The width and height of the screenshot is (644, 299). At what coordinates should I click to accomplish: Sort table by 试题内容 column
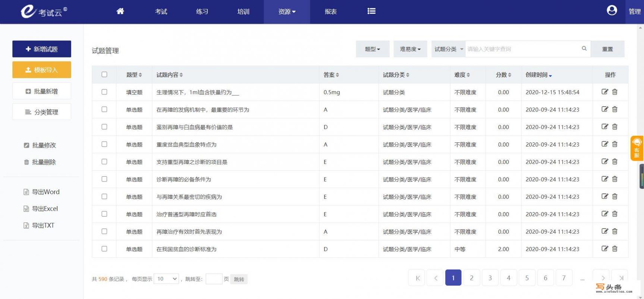pos(170,75)
